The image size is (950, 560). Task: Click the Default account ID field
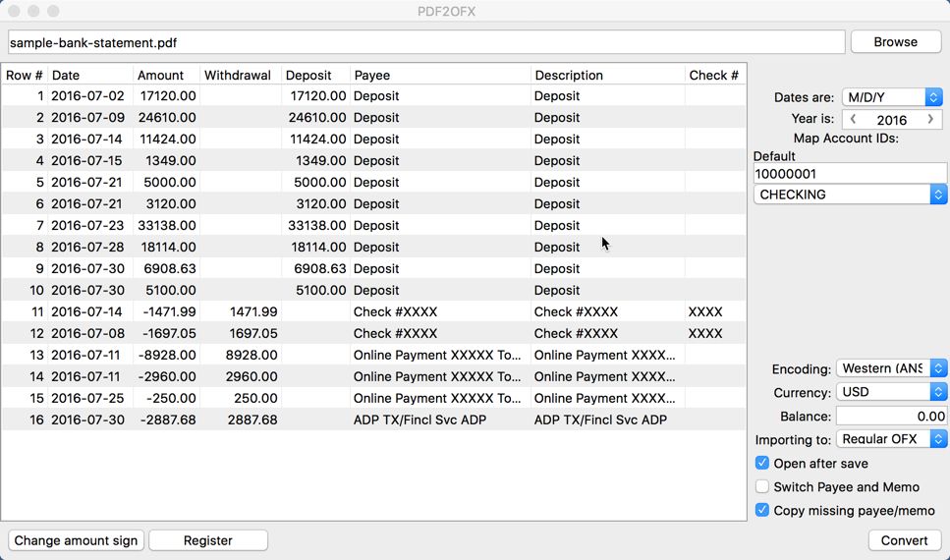(850, 173)
